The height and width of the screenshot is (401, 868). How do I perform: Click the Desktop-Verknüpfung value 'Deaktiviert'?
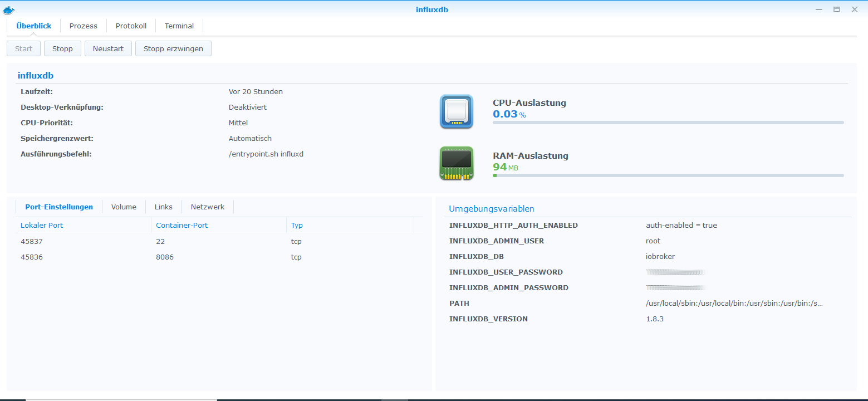(x=247, y=107)
